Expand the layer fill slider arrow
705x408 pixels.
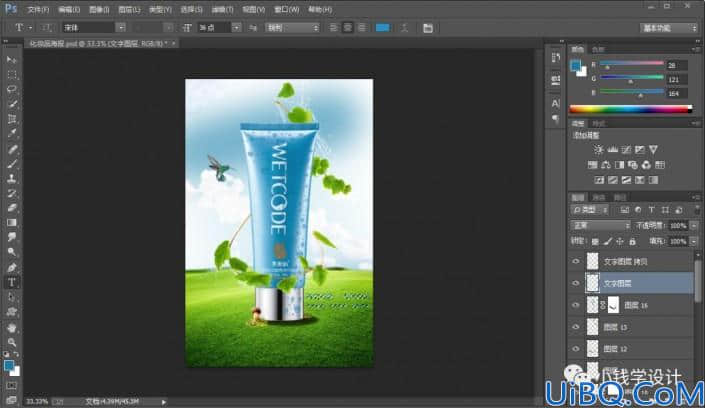[694, 242]
